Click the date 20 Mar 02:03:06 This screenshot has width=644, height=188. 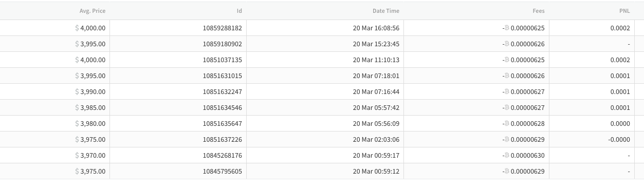coord(376,140)
